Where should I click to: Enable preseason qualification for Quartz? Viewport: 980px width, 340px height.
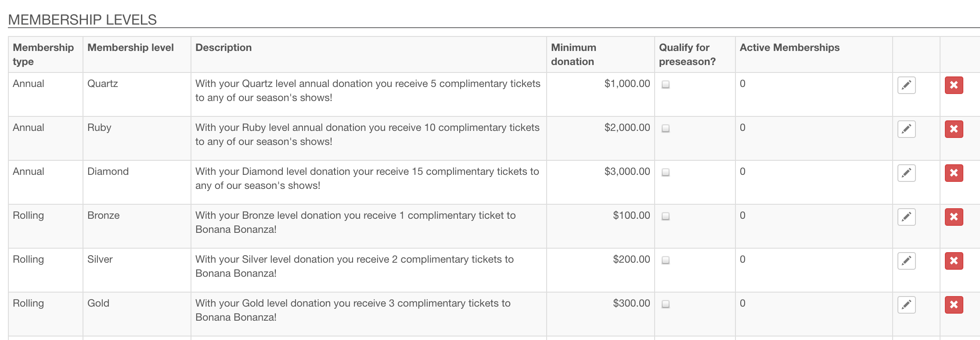pos(666,84)
